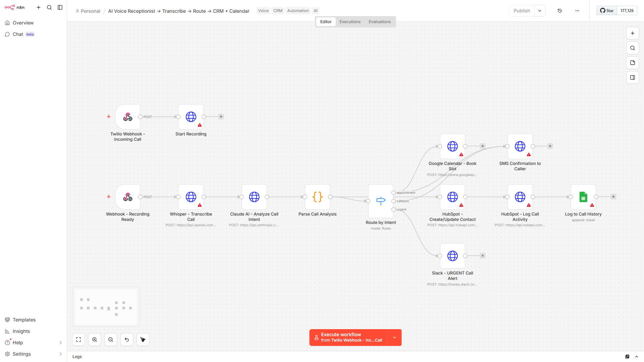Switch to the Evaluations tab
644x362 pixels.
pos(379,21)
